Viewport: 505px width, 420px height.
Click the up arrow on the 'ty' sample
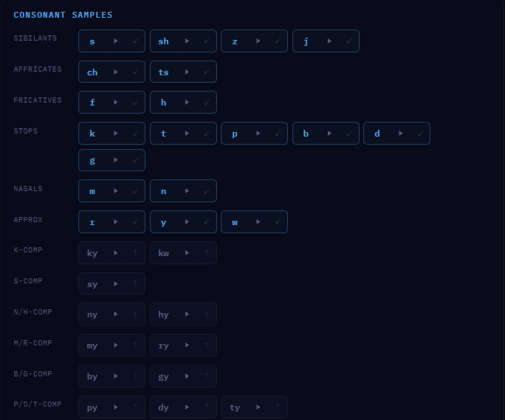(x=278, y=407)
